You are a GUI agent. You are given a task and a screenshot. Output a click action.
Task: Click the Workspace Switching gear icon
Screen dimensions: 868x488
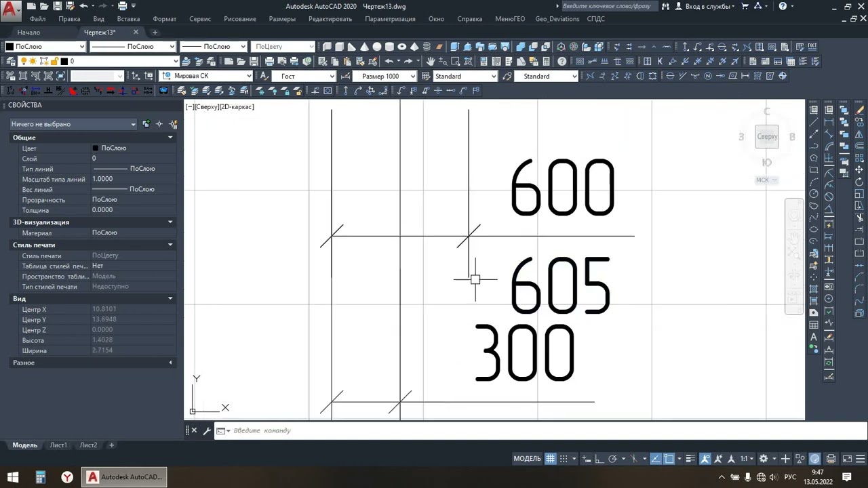pyautogui.click(x=764, y=459)
